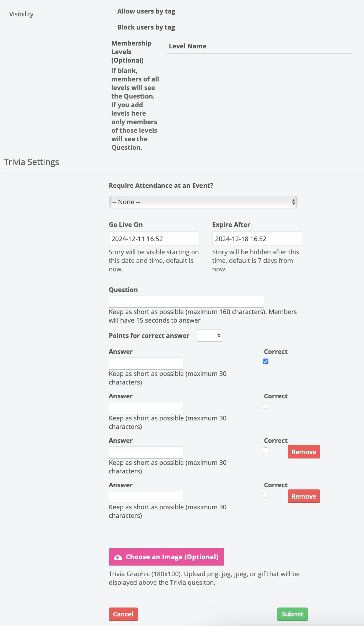Click the fourth Answer input field
The image size is (364, 626).
pyautogui.click(x=146, y=497)
